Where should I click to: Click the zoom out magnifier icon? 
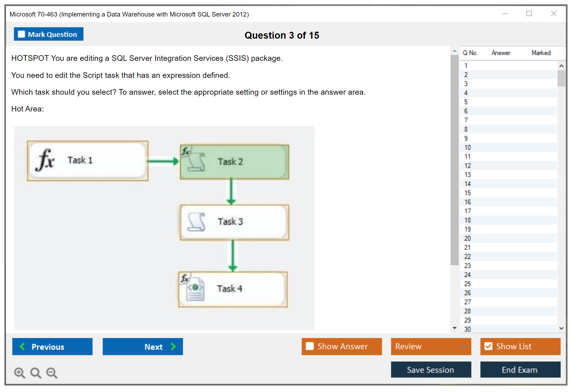(52, 373)
